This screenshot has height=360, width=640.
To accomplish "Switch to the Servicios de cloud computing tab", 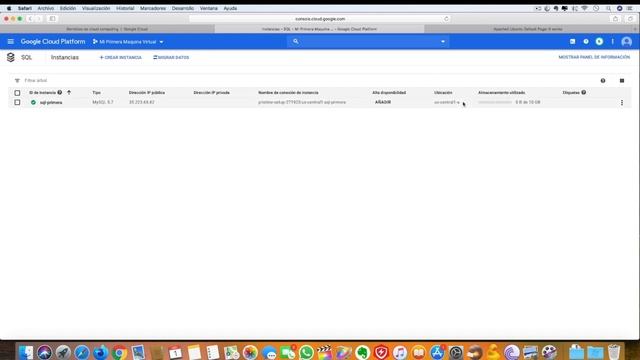I will pos(107,29).
